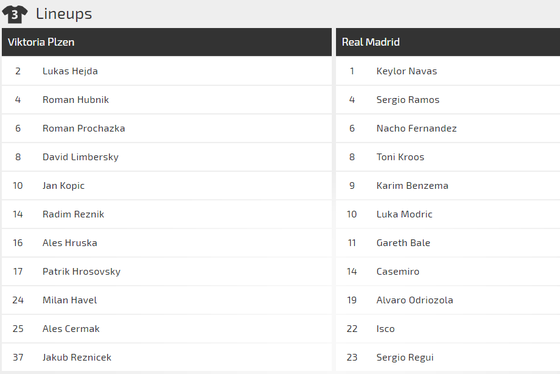Click Patrik Hrosovsky in the lineup
Image resolution: width=560 pixels, height=374 pixels.
click(x=81, y=271)
